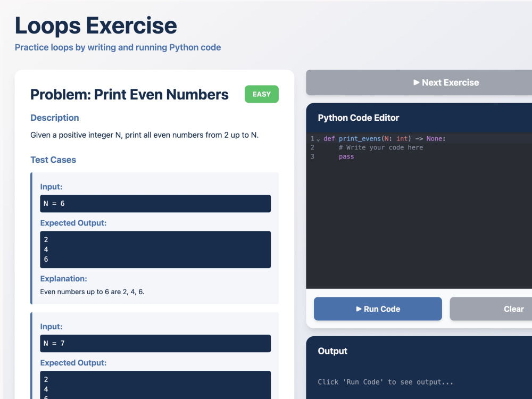This screenshot has width=532, height=399.
Task: Run the Python code
Action: coord(378,309)
